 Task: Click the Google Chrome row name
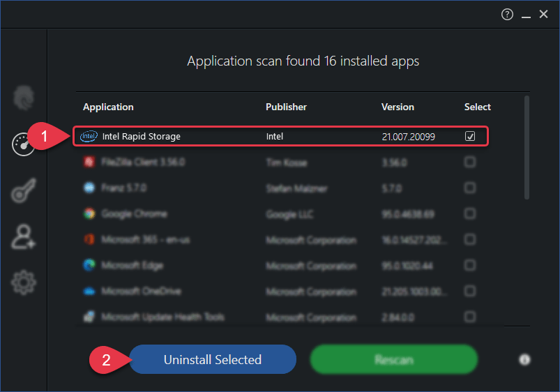pyautogui.click(x=135, y=213)
